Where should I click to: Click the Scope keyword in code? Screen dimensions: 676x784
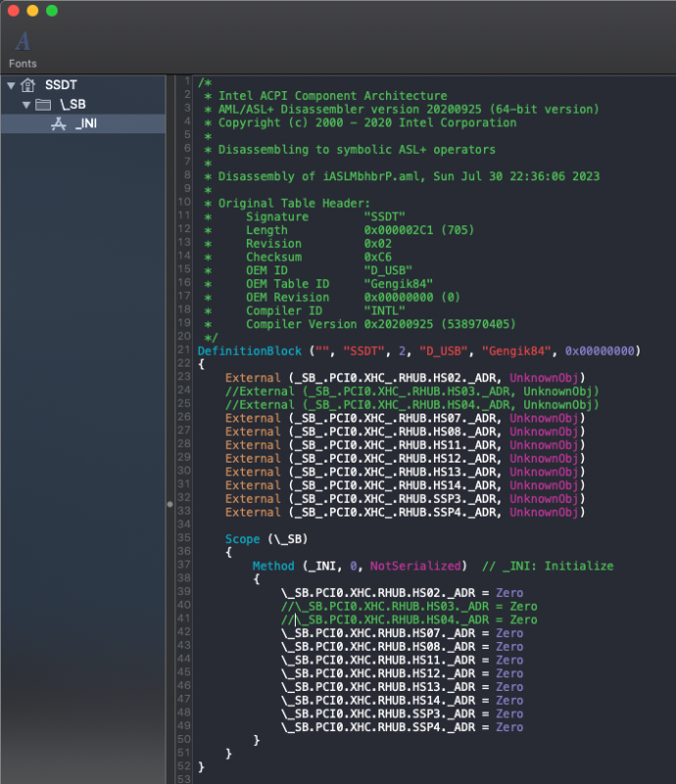[x=242, y=539]
